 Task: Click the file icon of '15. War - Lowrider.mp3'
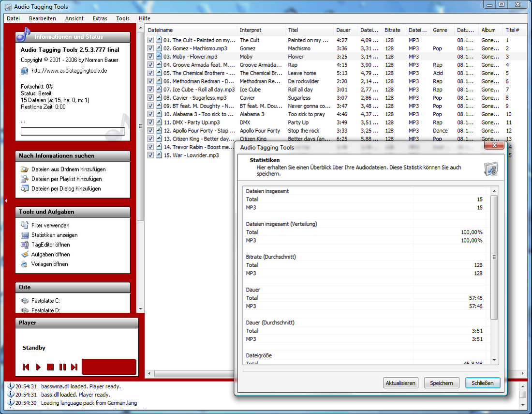pos(159,155)
